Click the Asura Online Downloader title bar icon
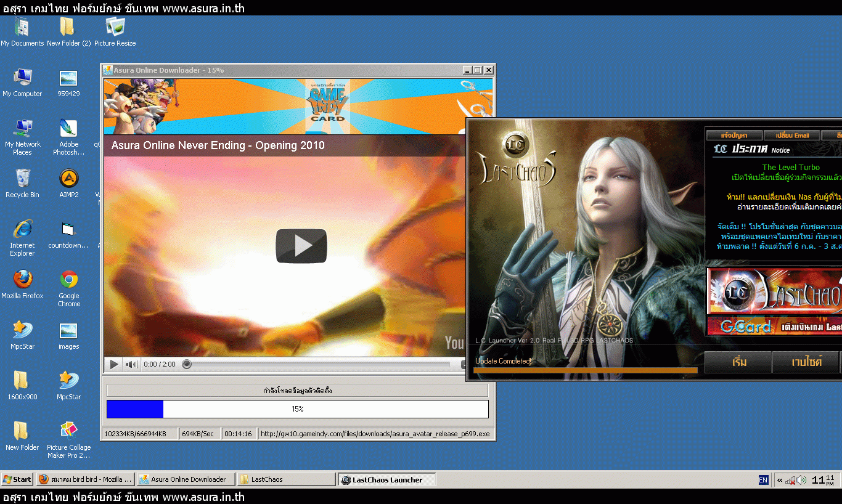Viewport: 842px width, 504px height. pyautogui.click(x=108, y=70)
